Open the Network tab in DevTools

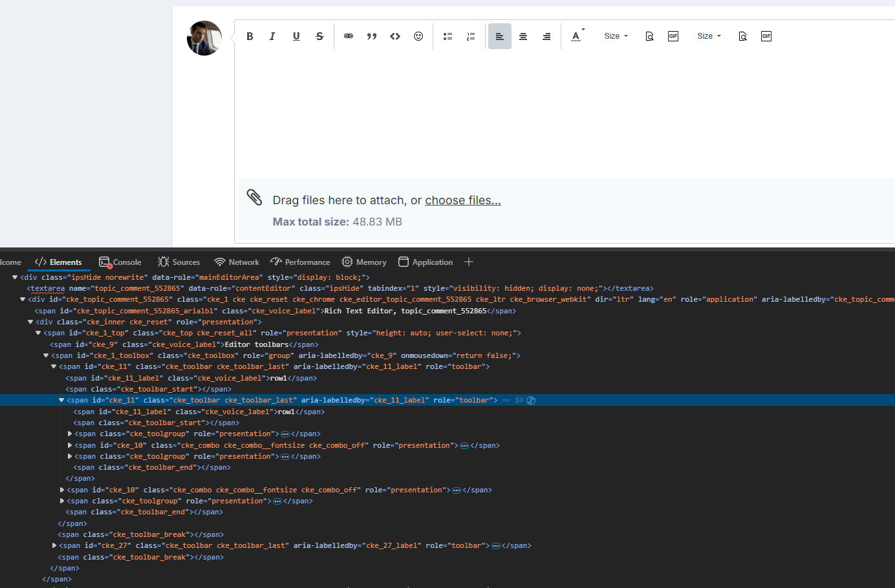tap(237, 262)
